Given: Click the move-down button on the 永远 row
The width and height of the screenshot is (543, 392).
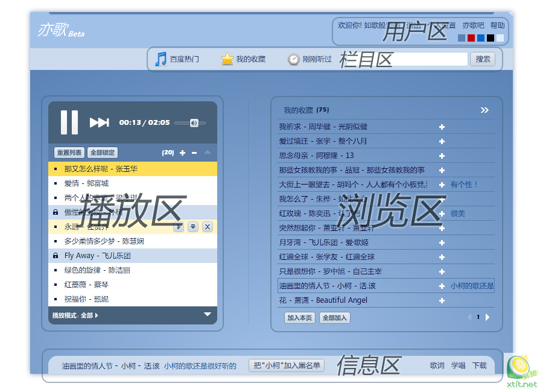Looking at the screenshot, I should [193, 227].
